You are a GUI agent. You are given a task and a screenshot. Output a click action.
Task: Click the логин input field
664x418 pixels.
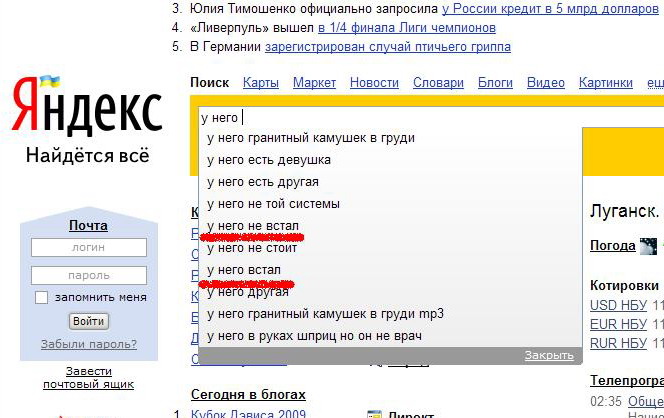(89, 247)
